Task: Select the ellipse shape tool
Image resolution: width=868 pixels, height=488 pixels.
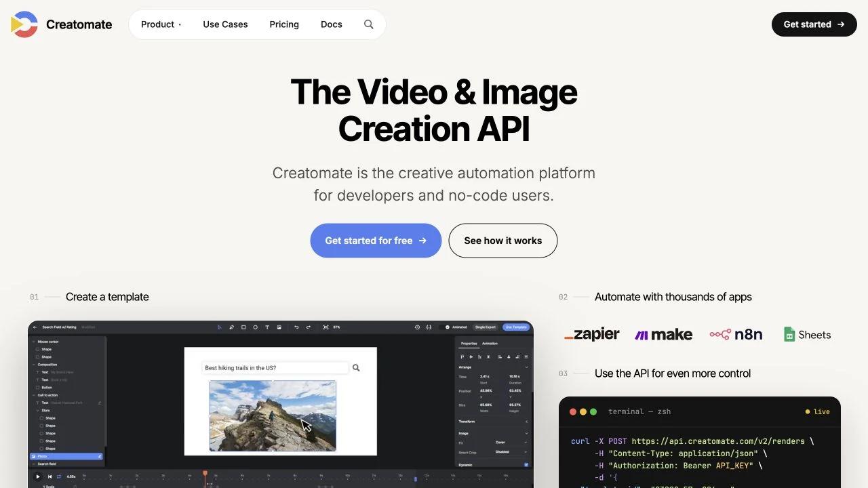Action: tap(255, 327)
